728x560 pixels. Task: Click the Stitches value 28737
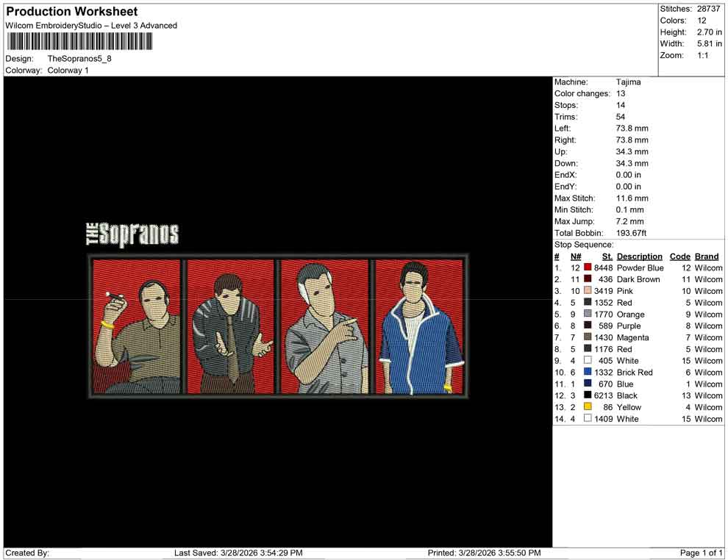pyautogui.click(x=708, y=9)
